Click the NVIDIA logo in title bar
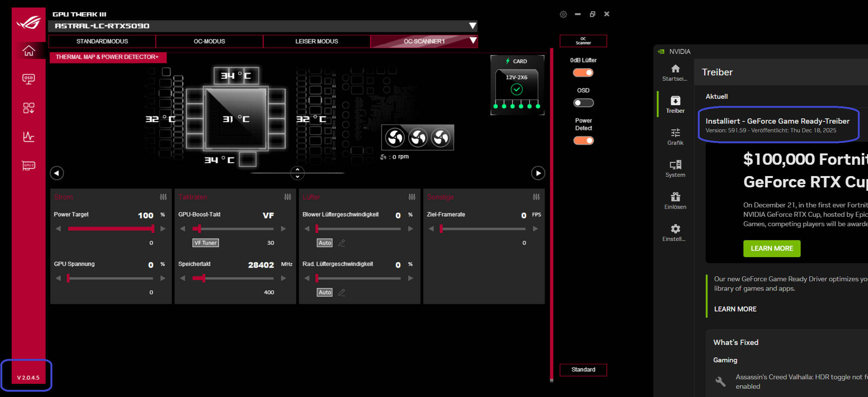Screen dimensions: 868x397 pyautogui.click(x=661, y=52)
